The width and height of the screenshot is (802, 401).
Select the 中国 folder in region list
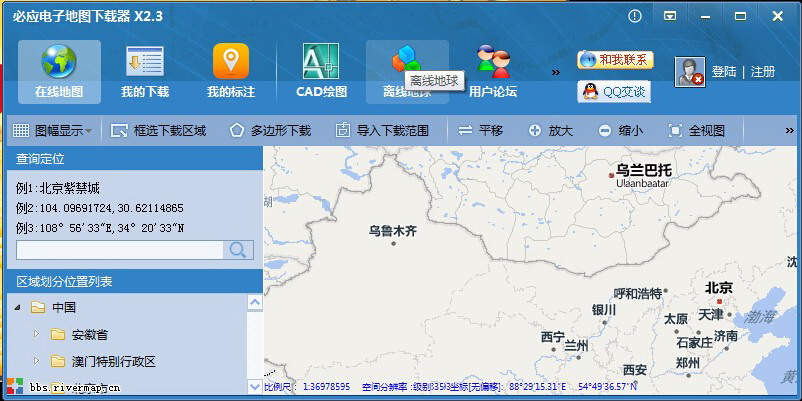[53, 307]
